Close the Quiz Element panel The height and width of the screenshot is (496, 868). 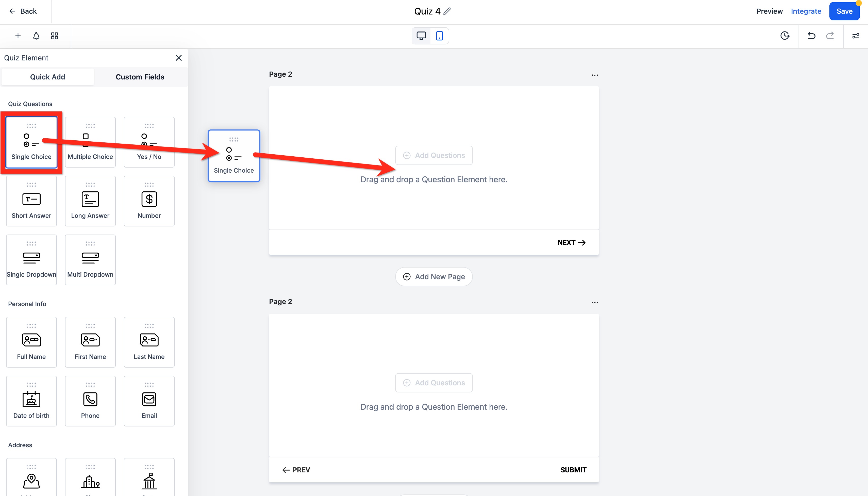click(x=178, y=58)
